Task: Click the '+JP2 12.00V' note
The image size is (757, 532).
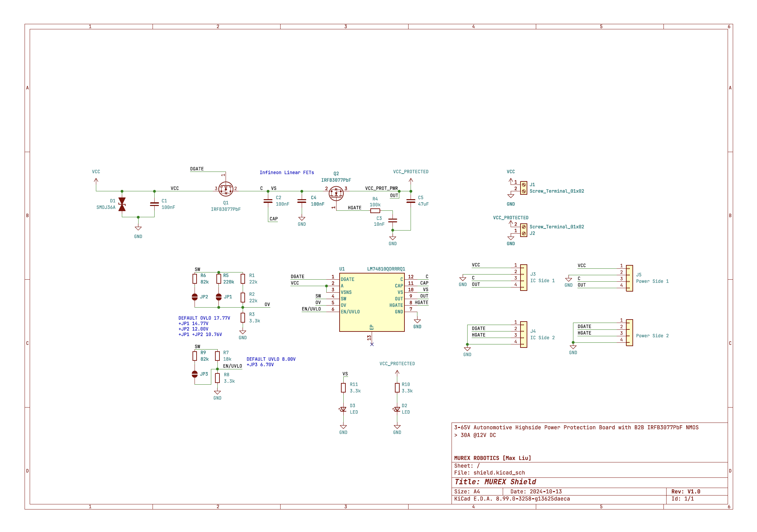Action: pos(193,329)
